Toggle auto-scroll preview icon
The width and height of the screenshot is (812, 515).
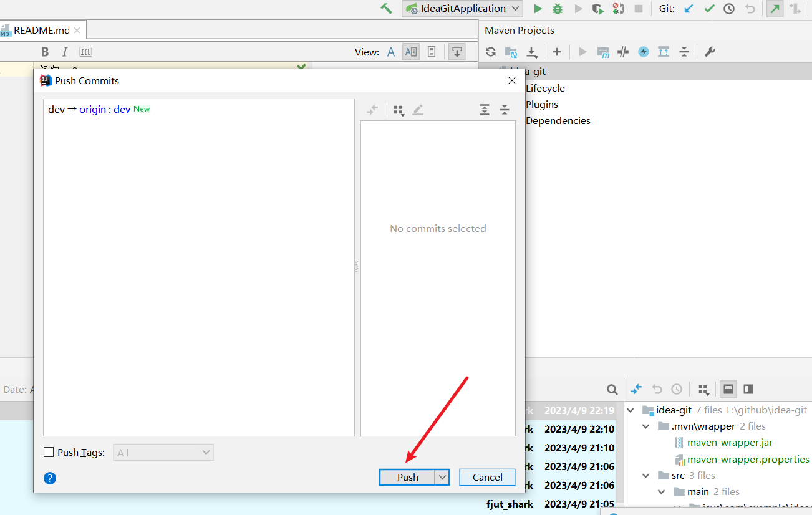tap(457, 52)
